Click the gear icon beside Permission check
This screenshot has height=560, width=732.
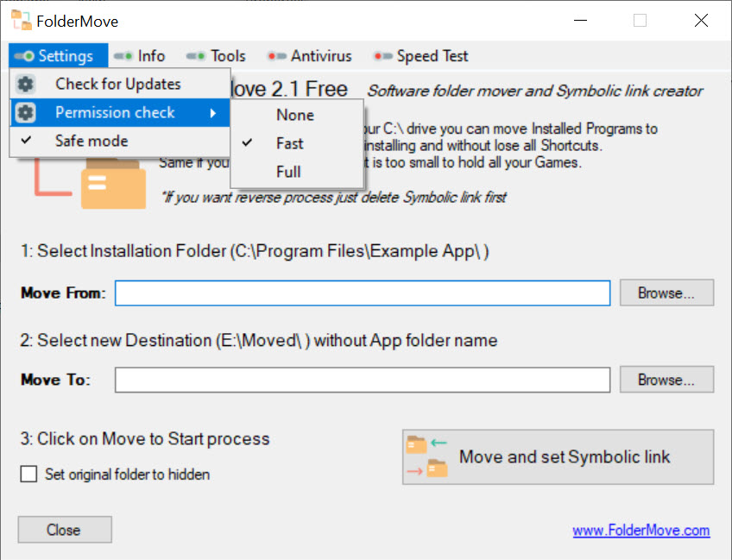(x=25, y=112)
